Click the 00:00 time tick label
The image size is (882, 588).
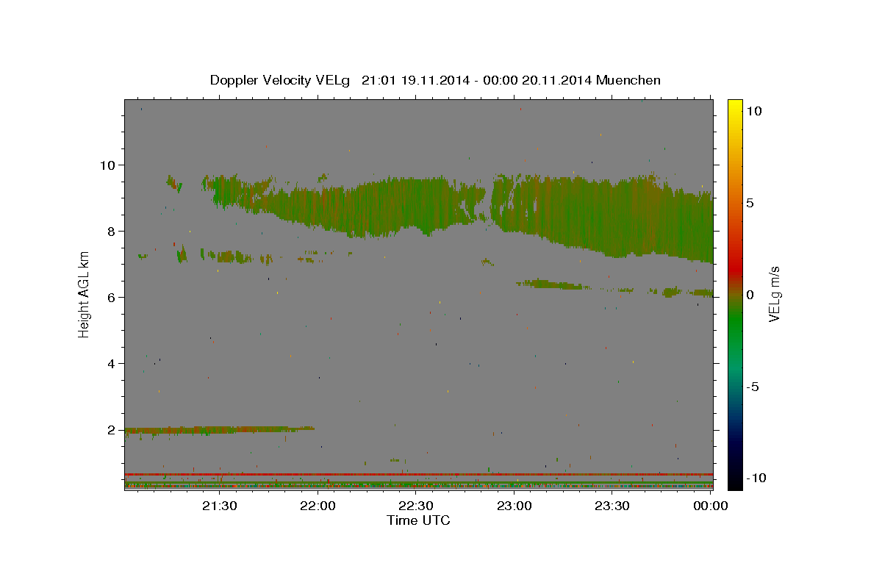[711, 505]
